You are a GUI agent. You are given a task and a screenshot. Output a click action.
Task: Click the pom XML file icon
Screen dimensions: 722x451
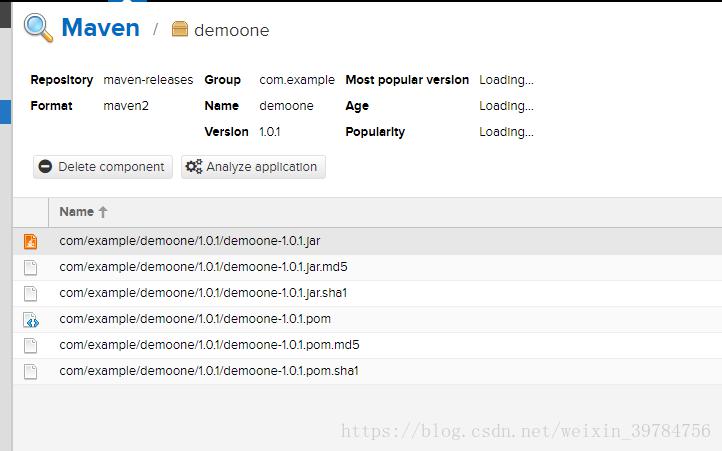tap(31, 320)
